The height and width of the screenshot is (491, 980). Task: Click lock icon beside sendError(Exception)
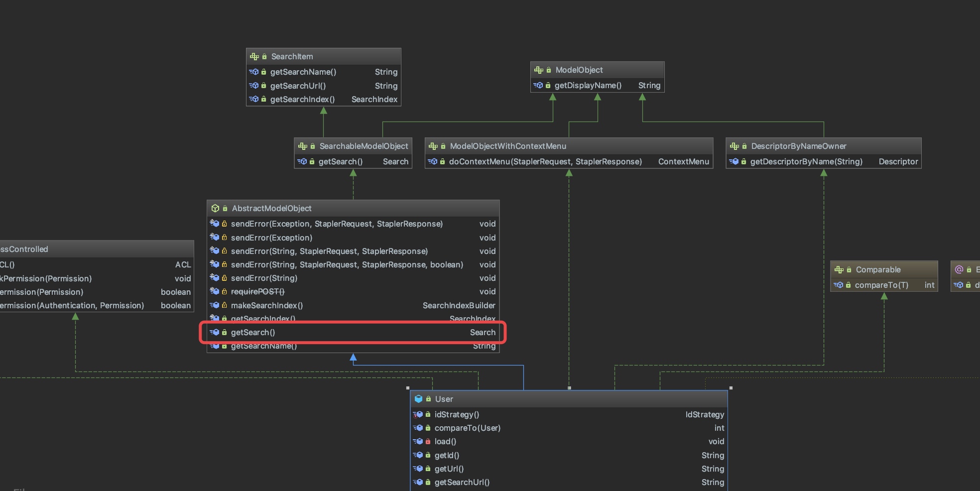[225, 238]
